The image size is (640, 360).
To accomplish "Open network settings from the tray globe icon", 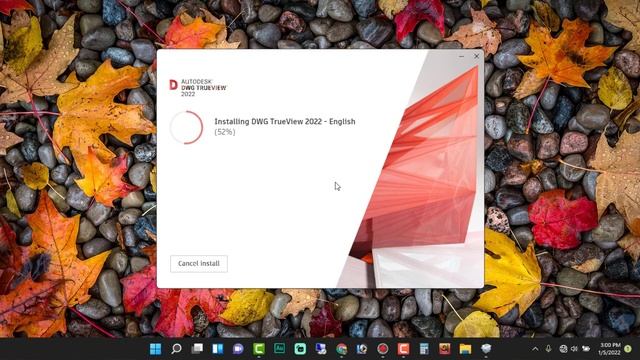I will [x=563, y=349].
